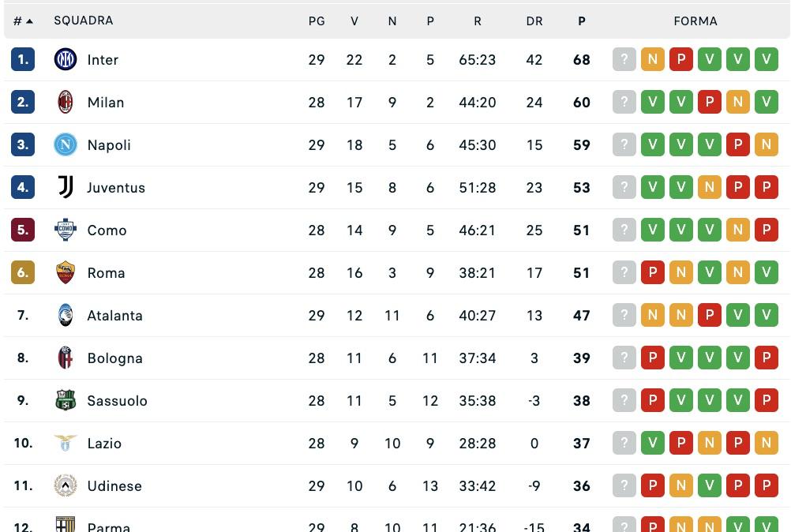
Task: Click the gray upcoming-match badge in Inter's row
Action: (624, 59)
